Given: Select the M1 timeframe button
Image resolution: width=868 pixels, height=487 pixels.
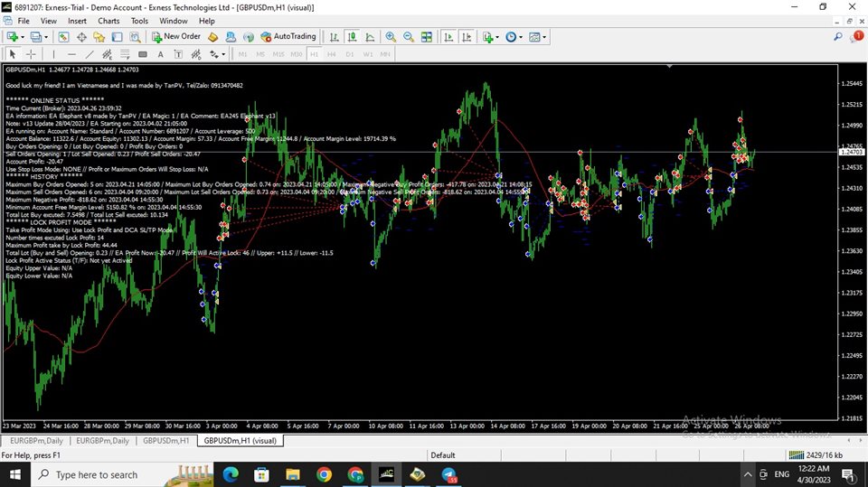Looking at the screenshot, I should [242, 54].
